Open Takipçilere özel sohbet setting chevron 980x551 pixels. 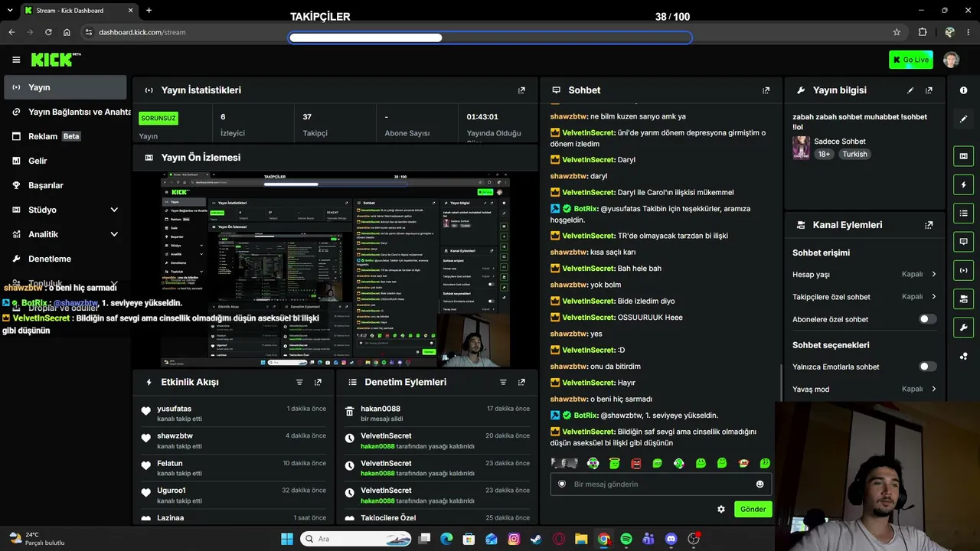click(x=934, y=296)
